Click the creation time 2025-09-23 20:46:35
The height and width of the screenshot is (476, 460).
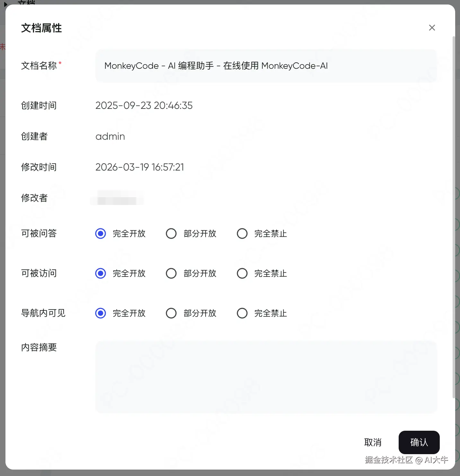coord(144,105)
